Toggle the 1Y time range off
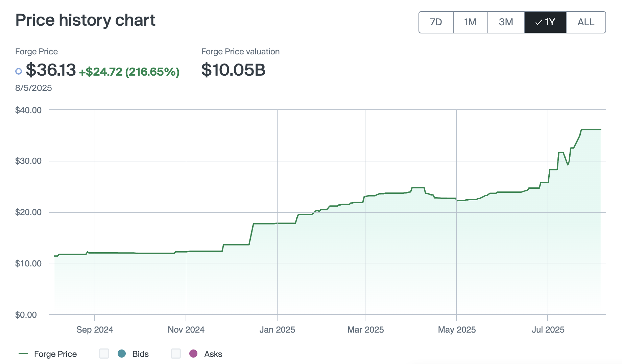The image size is (622, 364). click(x=545, y=22)
